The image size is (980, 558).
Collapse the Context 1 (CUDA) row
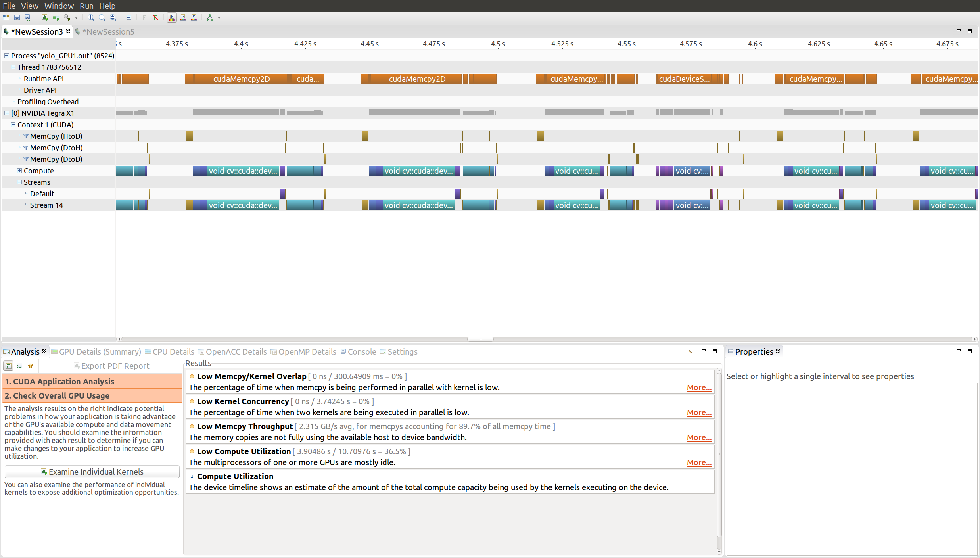[13, 125]
